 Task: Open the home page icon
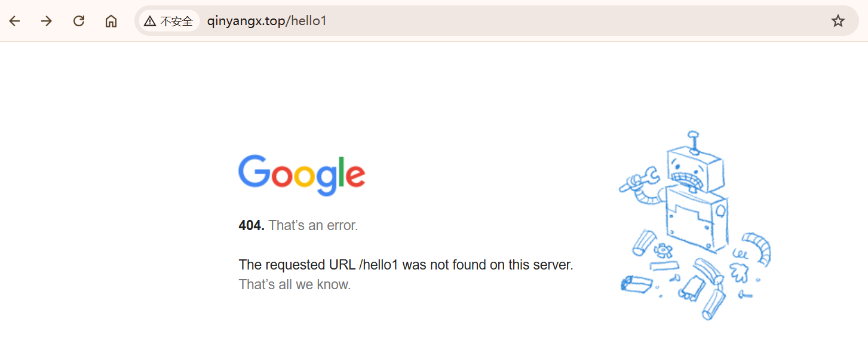pyautogui.click(x=111, y=21)
